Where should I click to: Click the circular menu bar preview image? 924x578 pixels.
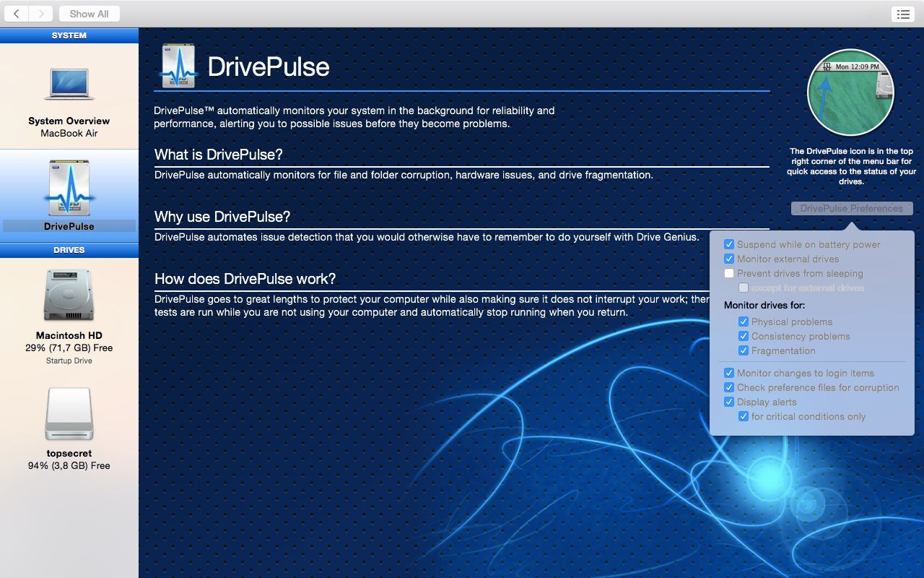click(850, 92)
